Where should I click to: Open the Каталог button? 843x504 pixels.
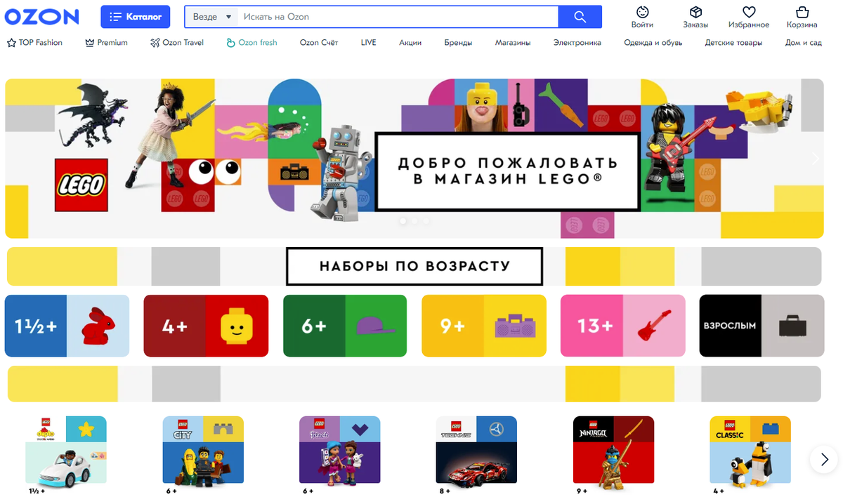click(x=136, y=16)
